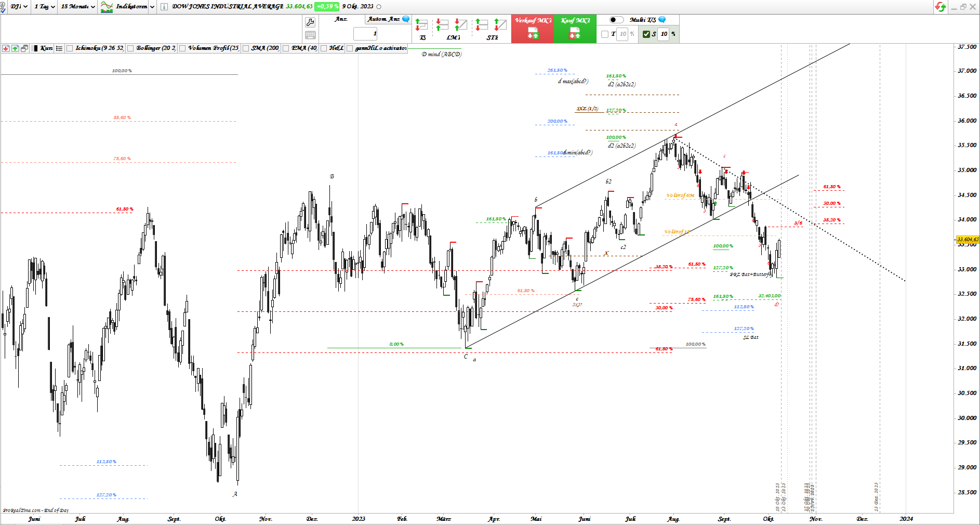This screenshot has height=525, width=980.
Task: Check the T target checkbox
Action: pyautogui.click(x=605, y=34)
